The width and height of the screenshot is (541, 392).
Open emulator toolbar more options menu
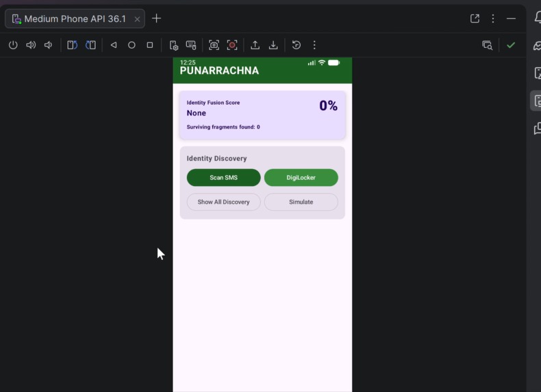(x=314, y=45)
